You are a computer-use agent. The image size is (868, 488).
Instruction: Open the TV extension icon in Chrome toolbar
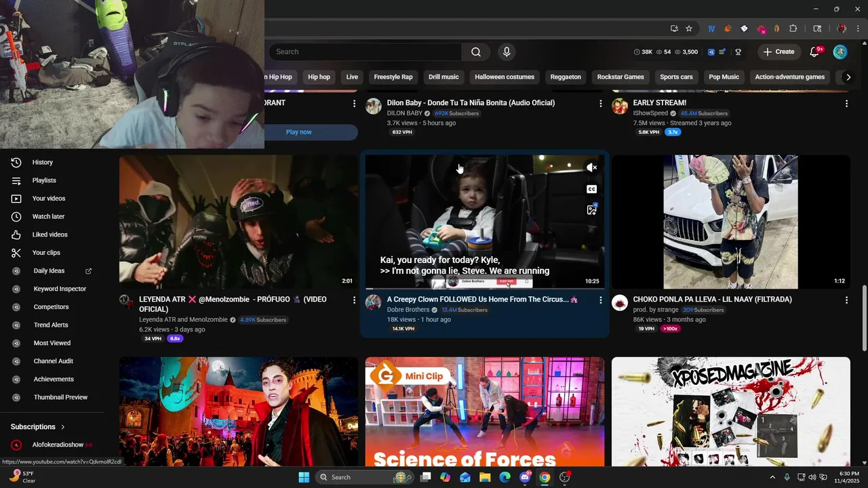click(711, 28)
